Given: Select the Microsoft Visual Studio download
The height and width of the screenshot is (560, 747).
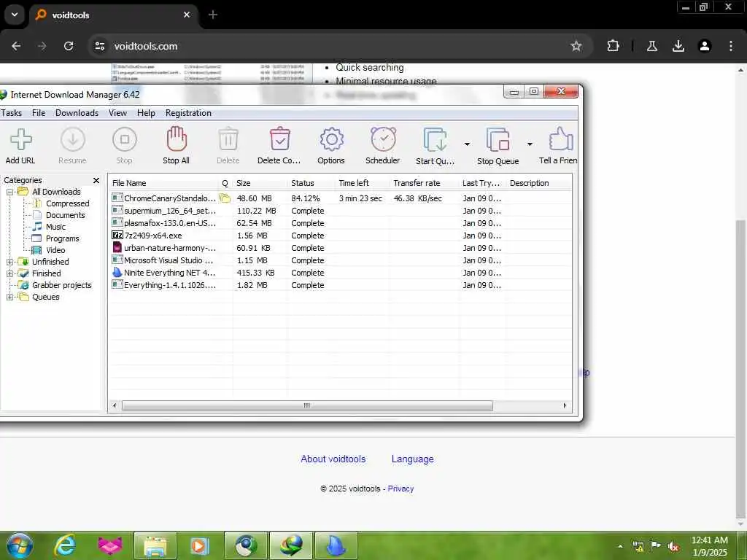Looking at the screenshot, I should pos(340,260).
